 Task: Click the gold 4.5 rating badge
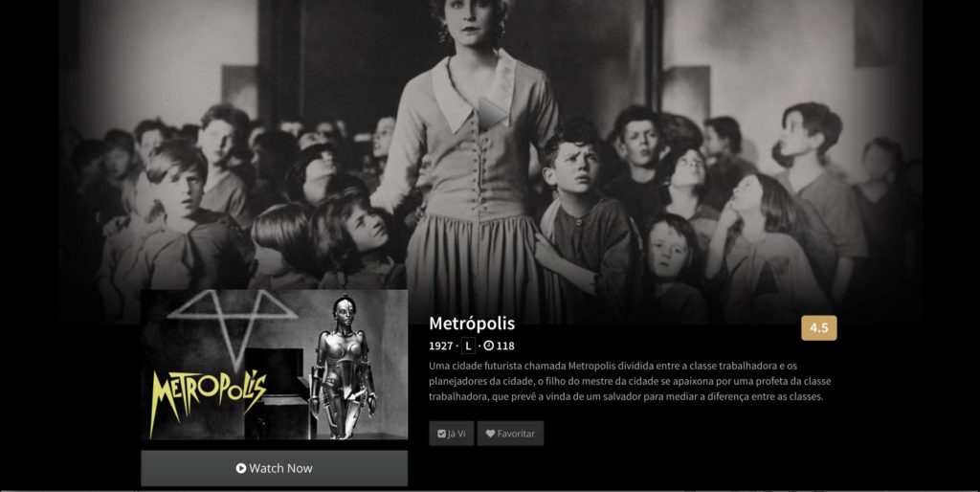coord(819,327)
